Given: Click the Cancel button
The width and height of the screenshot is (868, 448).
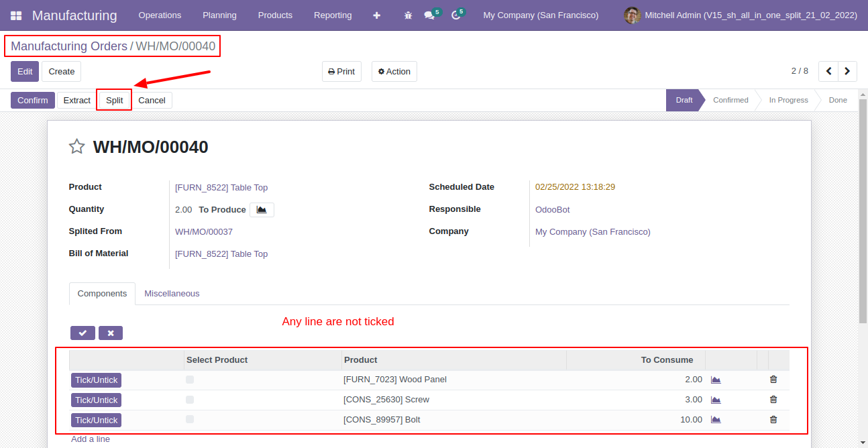Looking at the screenshot, I should (x=152, y=101).
